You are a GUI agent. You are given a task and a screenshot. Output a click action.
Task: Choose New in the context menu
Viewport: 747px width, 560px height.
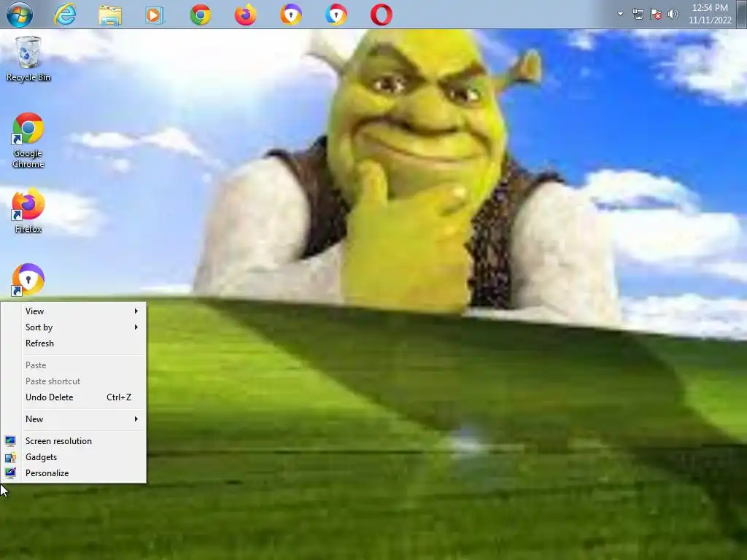click(74, 419)
